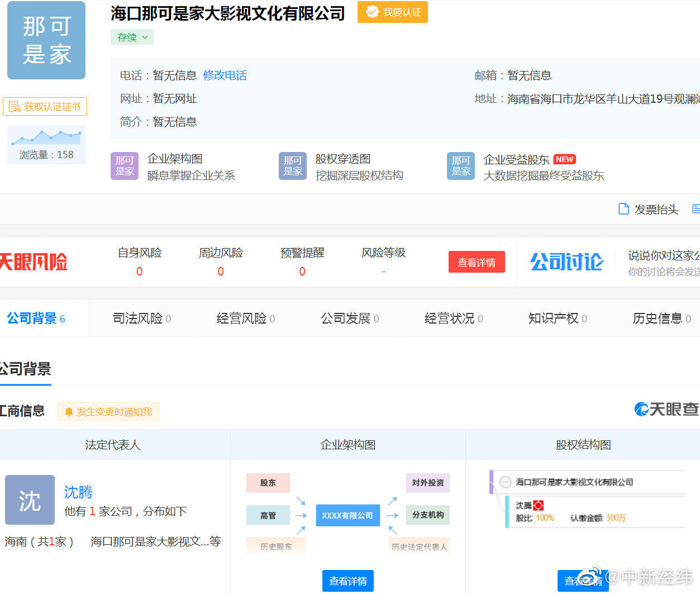Screen dimensions: 700x594
Task: Switch to 知识产权 tab
Action: click(558, 319)
